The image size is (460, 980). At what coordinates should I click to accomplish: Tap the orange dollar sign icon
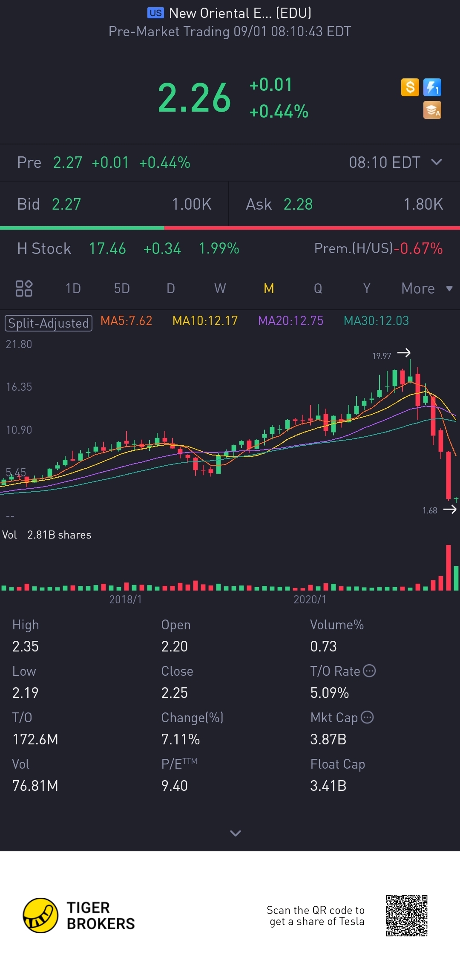pos(410,87)
